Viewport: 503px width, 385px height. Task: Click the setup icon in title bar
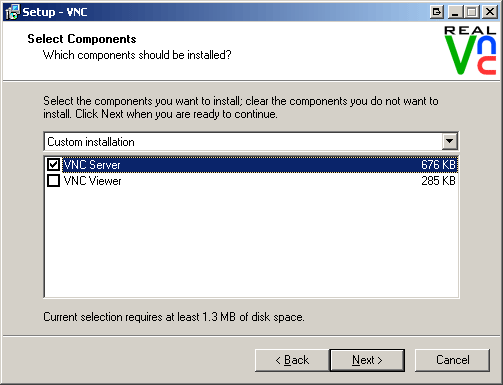pyautogui.click(x=12, y=12)
